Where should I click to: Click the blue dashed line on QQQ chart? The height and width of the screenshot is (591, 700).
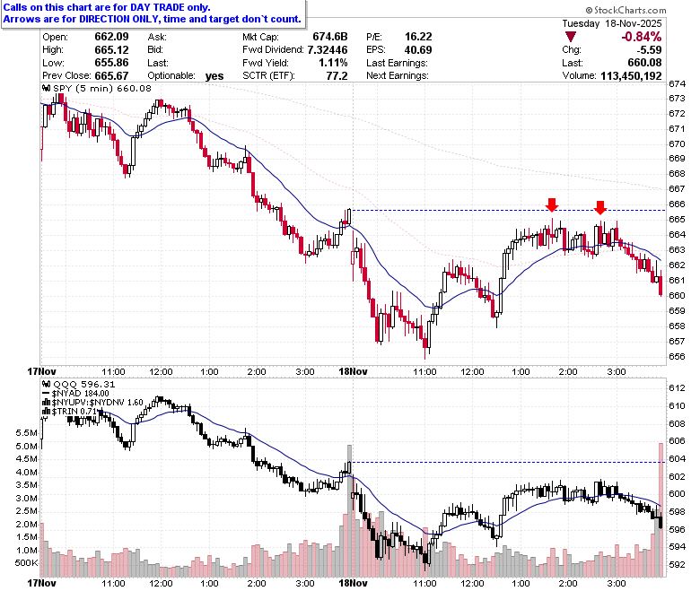tap(509, 462)
